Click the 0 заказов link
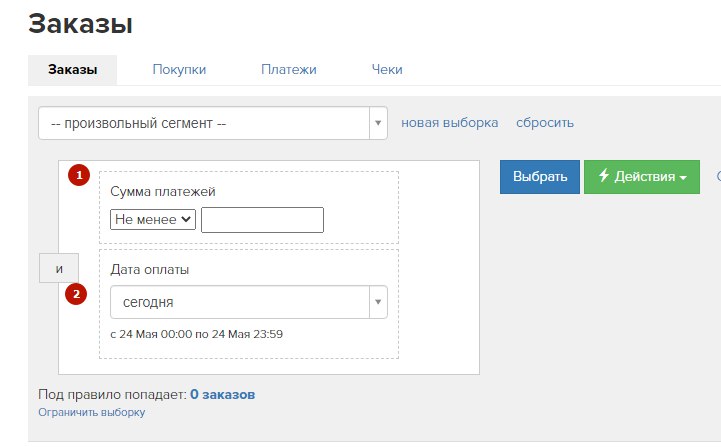This screenshot has height=447, width=721. [x=223, y=395]
